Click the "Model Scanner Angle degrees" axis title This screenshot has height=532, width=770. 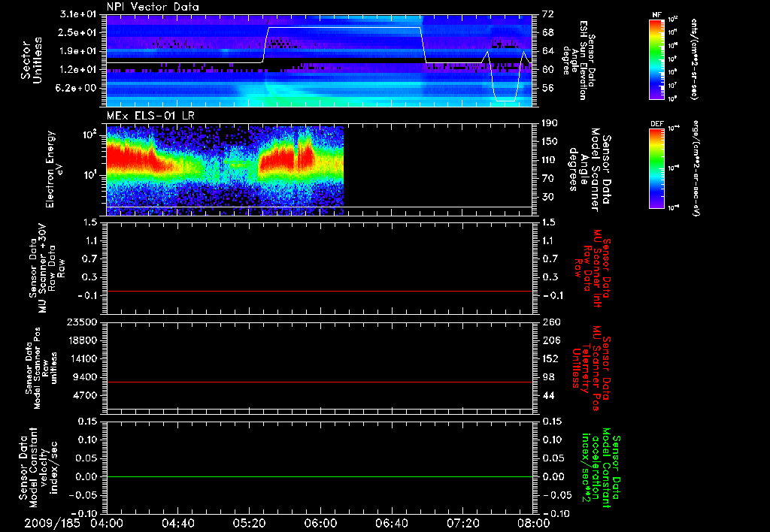[590, 170]
